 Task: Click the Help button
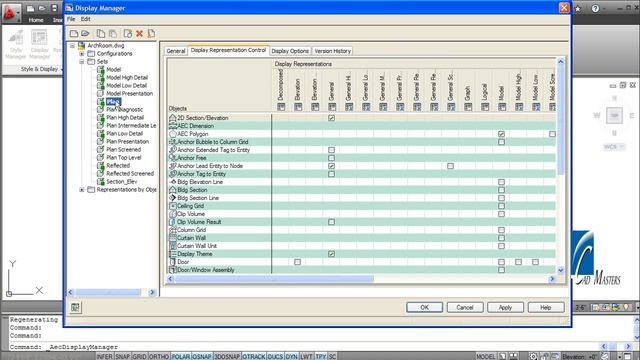point(546,307)
